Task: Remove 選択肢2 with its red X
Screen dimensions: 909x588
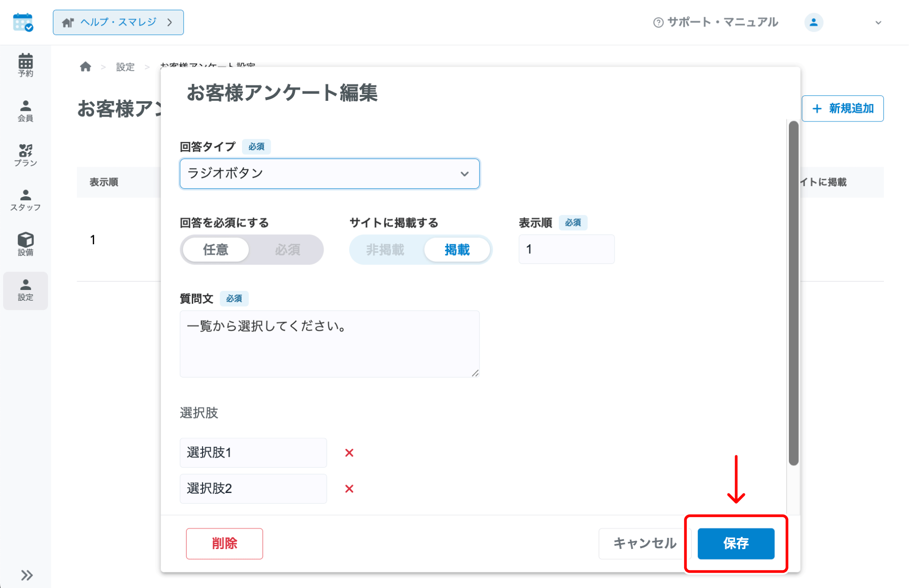Action: pos(349,489)
